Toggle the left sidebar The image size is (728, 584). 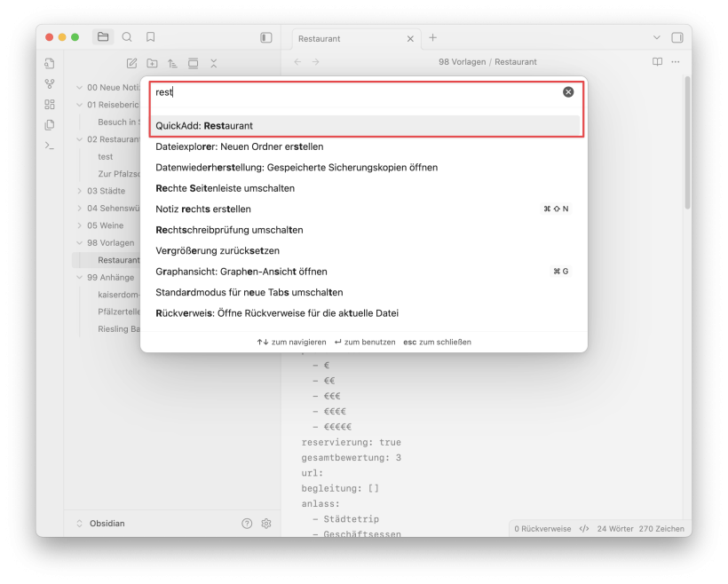265,38
